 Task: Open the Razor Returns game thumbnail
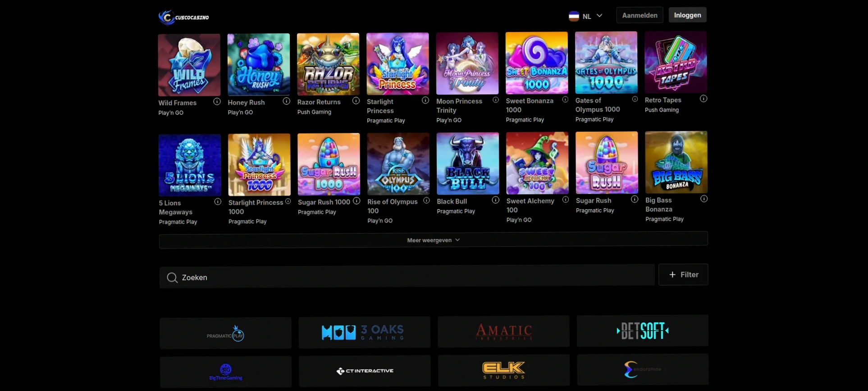pos(328,64)
